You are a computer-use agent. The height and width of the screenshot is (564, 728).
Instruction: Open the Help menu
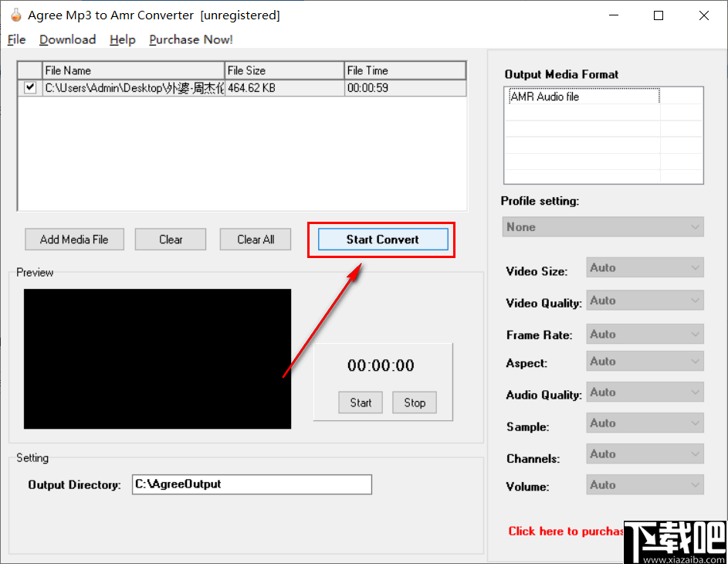pos(122,39)
